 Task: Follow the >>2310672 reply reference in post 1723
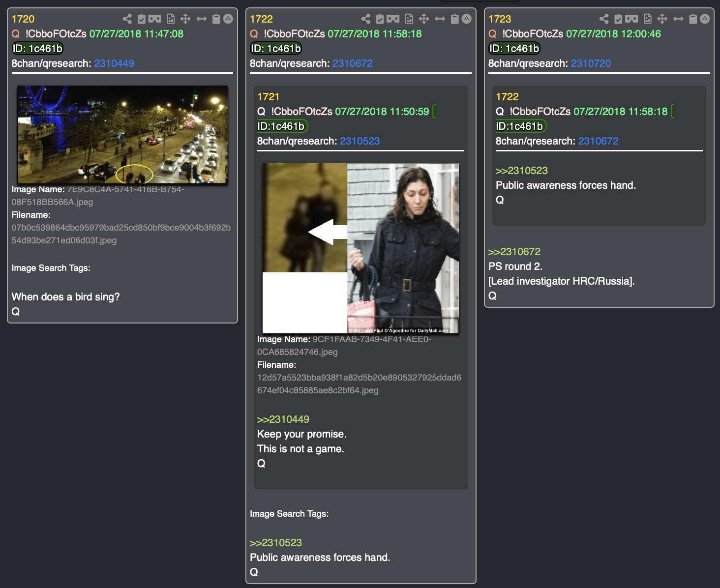click(514, 252)
